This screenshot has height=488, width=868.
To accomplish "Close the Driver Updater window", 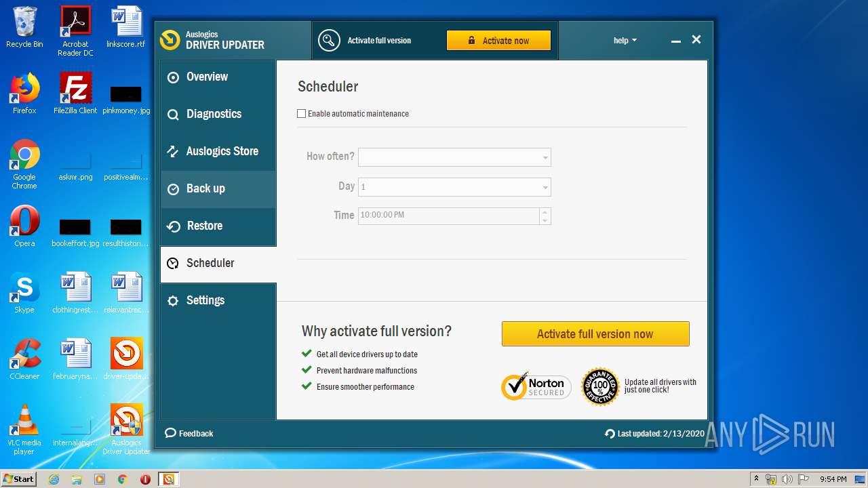I will click(696, 40).
